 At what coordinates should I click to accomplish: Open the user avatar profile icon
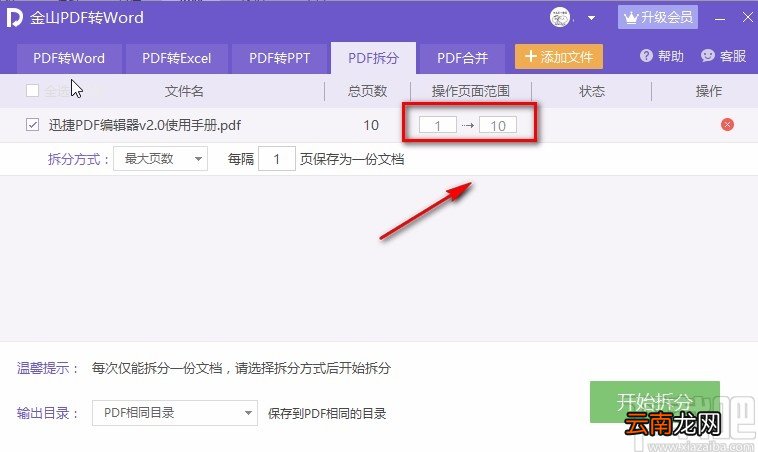pyautogui.click(x=559, y=18)
